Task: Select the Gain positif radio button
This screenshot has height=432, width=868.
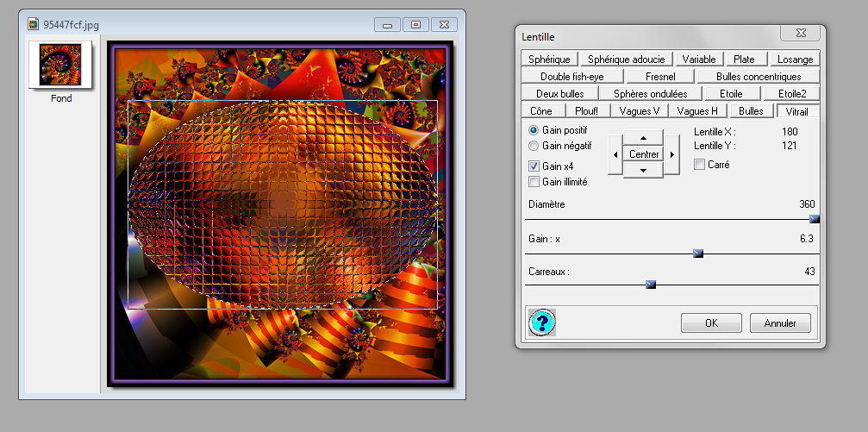Action: (x=534, y=129)
